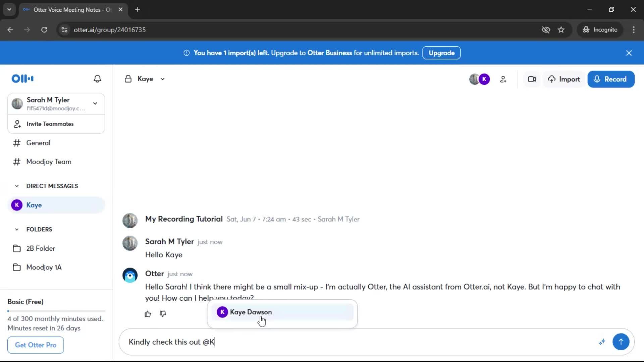Open a new browser tab

coord(138,10)
